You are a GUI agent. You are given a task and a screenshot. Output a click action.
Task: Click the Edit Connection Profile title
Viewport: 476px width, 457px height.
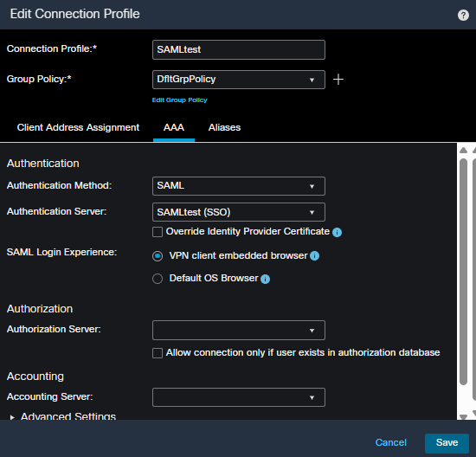coord(74,14)
